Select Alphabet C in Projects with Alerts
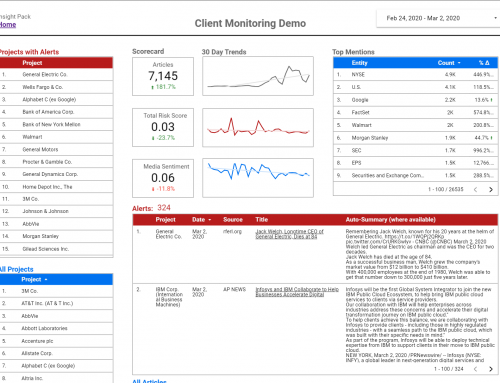Screen dimensions: 500x383 point(56,99)
